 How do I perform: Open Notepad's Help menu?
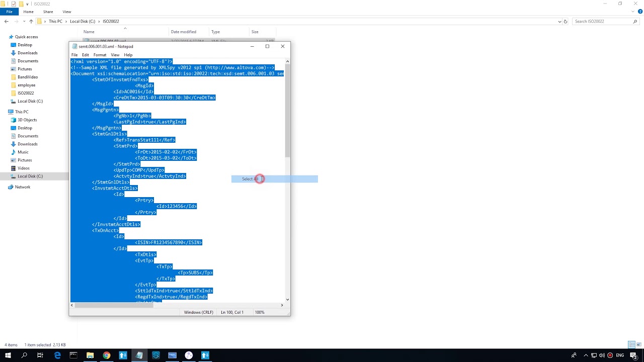(128, 55)
